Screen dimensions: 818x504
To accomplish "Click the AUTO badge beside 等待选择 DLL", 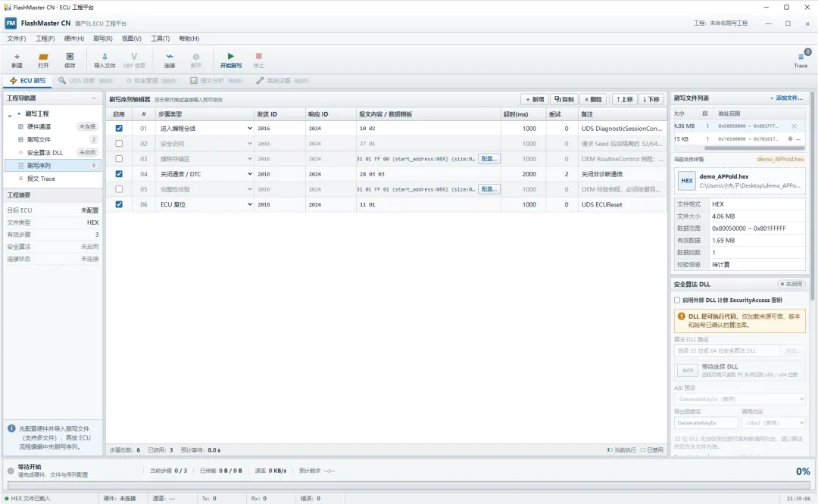I will (x=688, y=371).
